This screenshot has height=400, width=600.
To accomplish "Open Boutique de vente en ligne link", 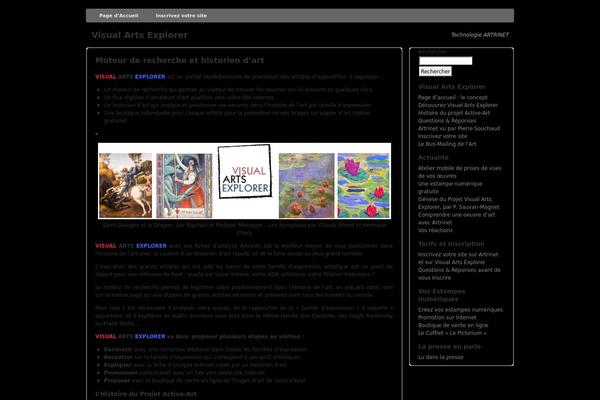I will [453, 325].
